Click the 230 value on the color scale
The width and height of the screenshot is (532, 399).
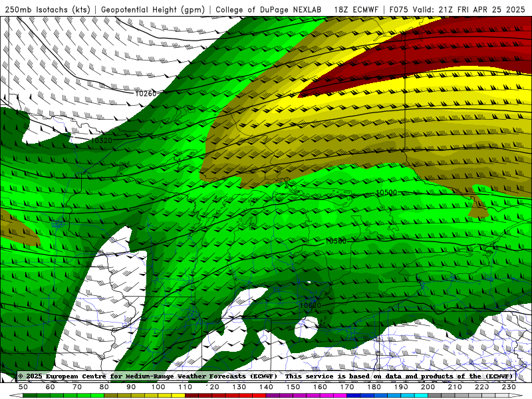click(509, 387)
